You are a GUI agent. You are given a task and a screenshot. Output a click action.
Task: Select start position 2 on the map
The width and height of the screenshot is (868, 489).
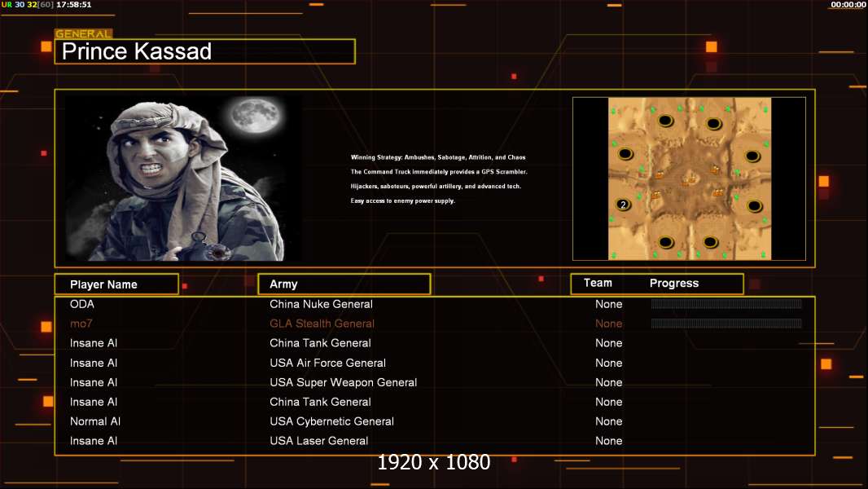624,205
